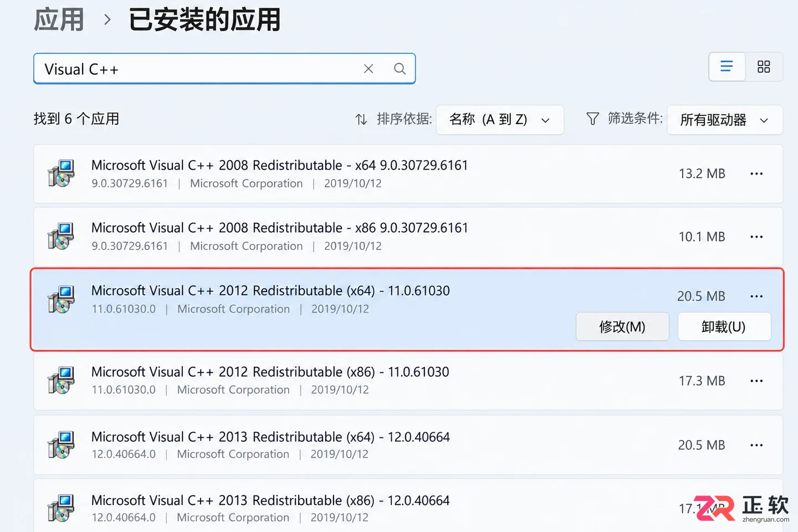Click installer icon of 2013 x64 Redistributable
Image resolution: width=798 pixels, height=532 pixels.
[61, 445]
